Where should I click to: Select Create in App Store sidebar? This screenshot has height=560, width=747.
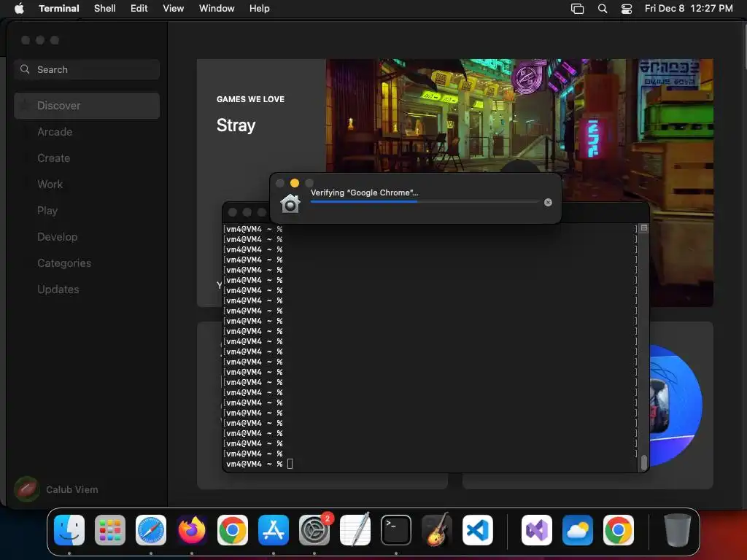(87, 158)
